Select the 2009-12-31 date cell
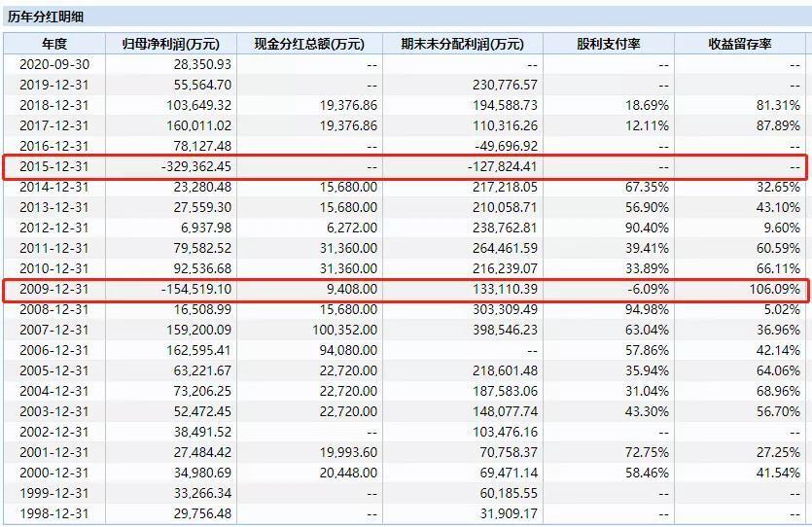Screen dimensions: 812x527 pos(54,289)
